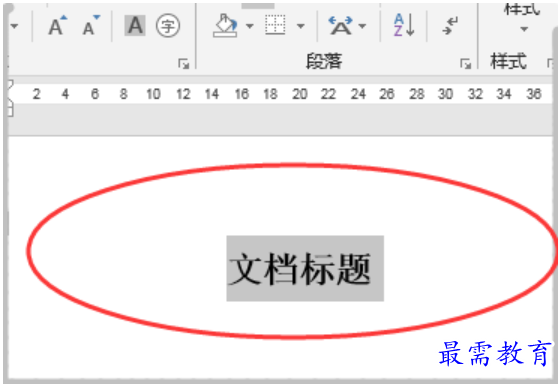Click the ruler at mark 20

(300, 94)
